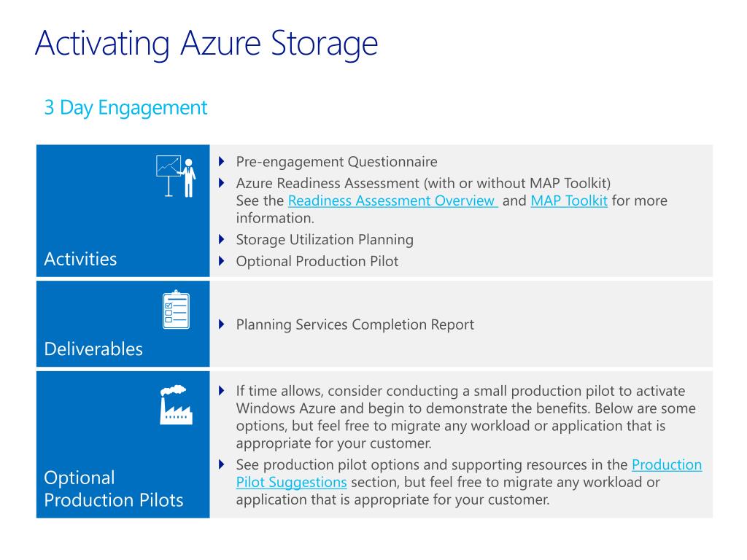Click the arrow beside 'If time allows' paragraph
Viewport: 747px width, 560px height.
[222, 391]
